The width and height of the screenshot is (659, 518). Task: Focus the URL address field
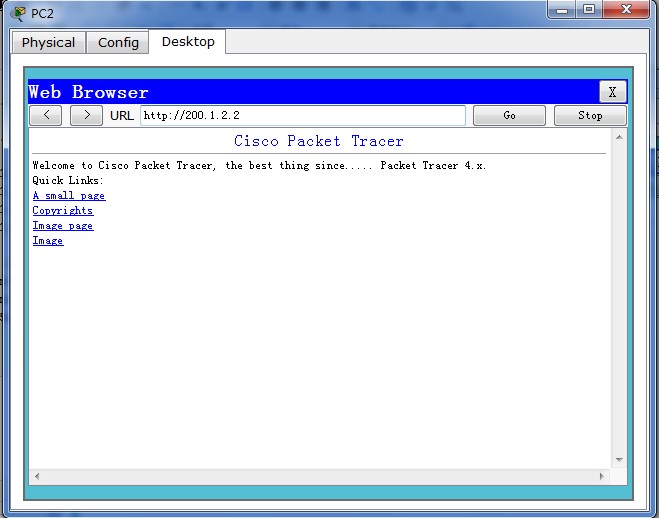point(303,115)
